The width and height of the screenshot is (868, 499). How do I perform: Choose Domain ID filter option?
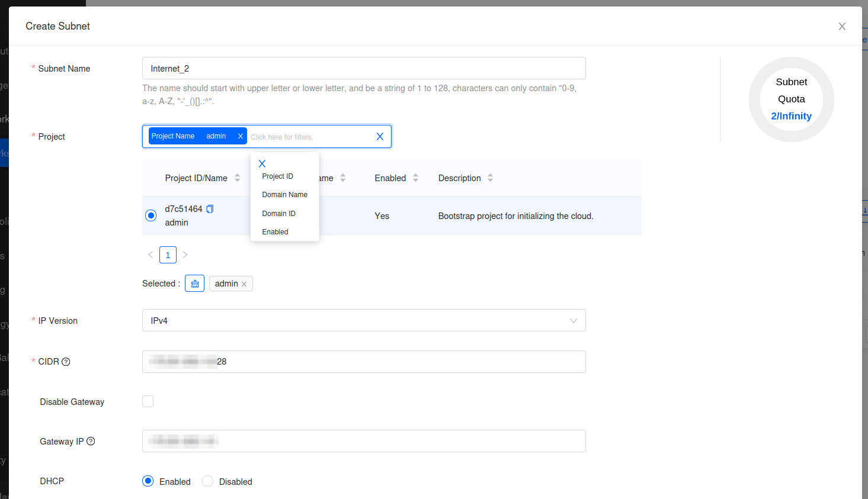278,214
